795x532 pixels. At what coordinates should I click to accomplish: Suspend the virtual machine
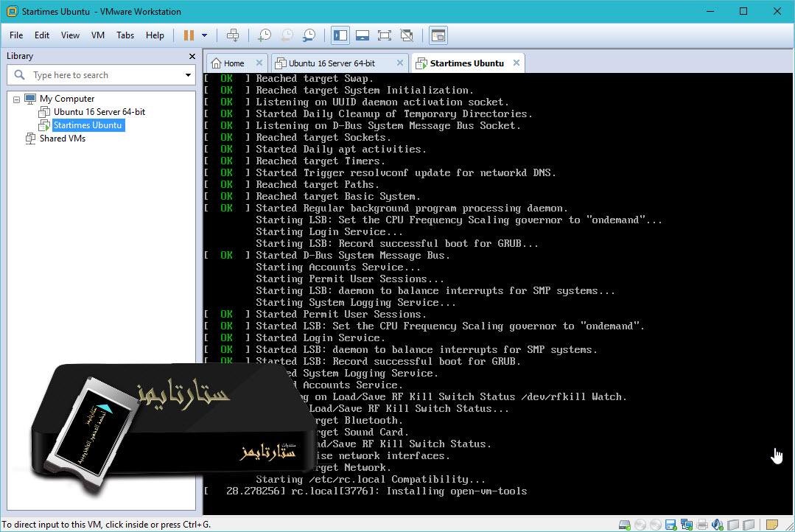coord(188,35)
